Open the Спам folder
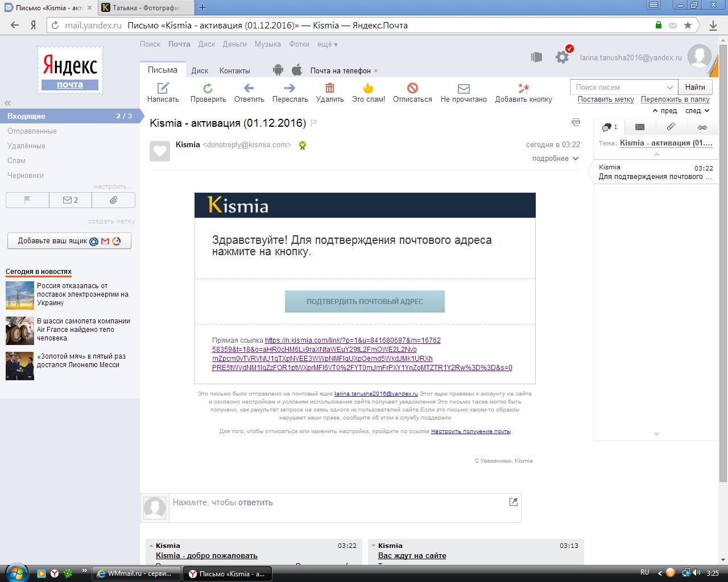This screenshot has width=728, height=582. pyautogui.click(x=16, y=161)
